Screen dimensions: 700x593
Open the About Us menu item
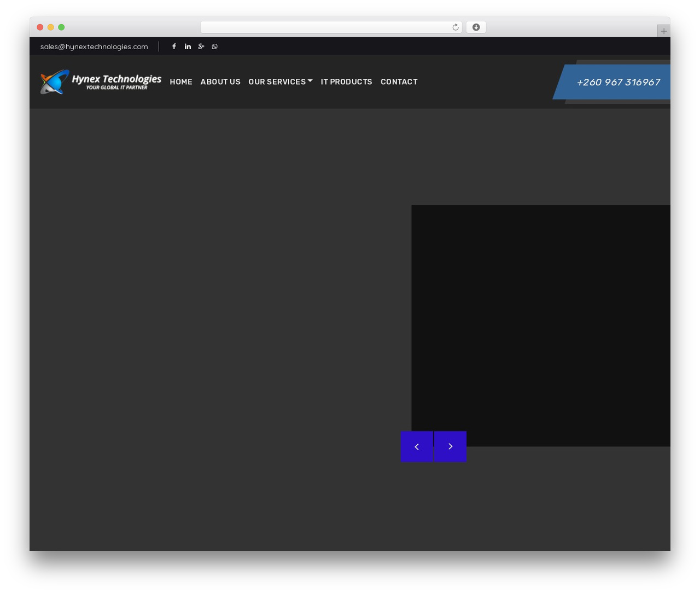click(x=220, y=82)
